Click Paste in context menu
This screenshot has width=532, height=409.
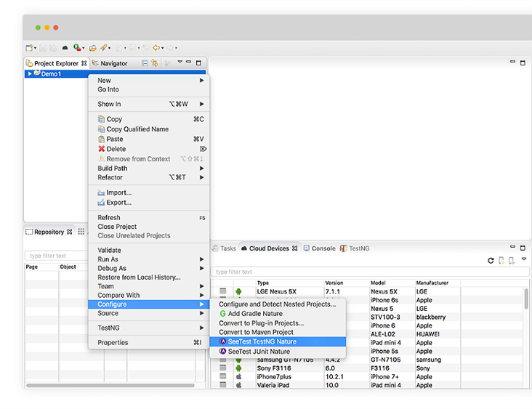(x=149, y=139)
